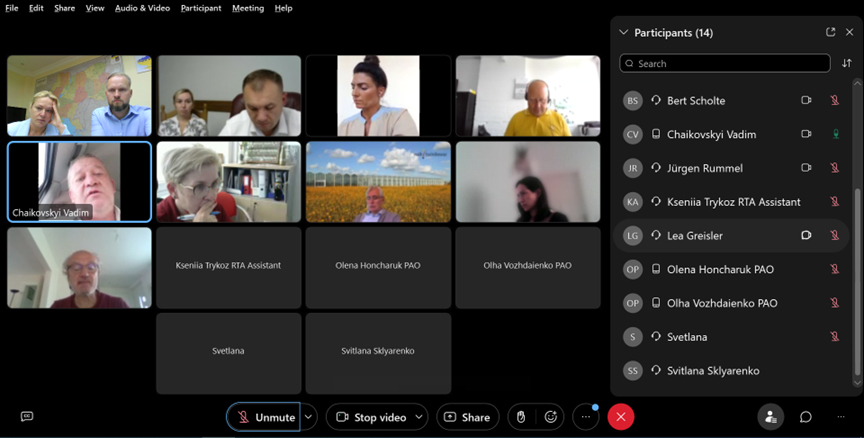This screenshot has height=438, width=864.
Task: Open the File menu
Action: click(12, 8)
